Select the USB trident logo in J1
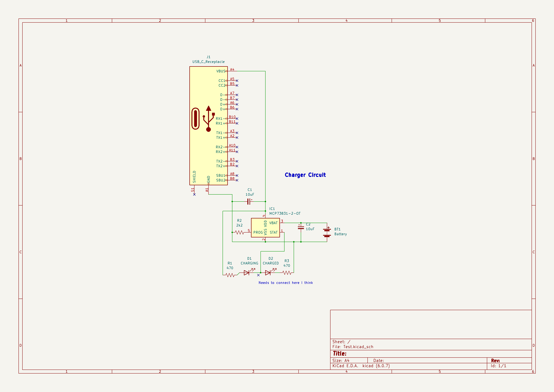The height and width of the screenshot is (392, 554). click(x=209, y=119)
